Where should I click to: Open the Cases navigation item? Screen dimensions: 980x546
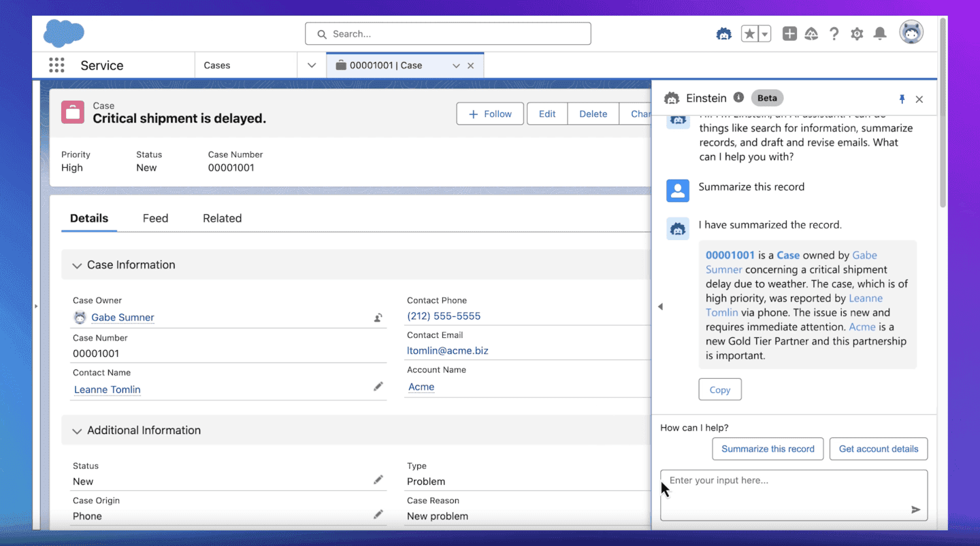[x=246, y=65]
